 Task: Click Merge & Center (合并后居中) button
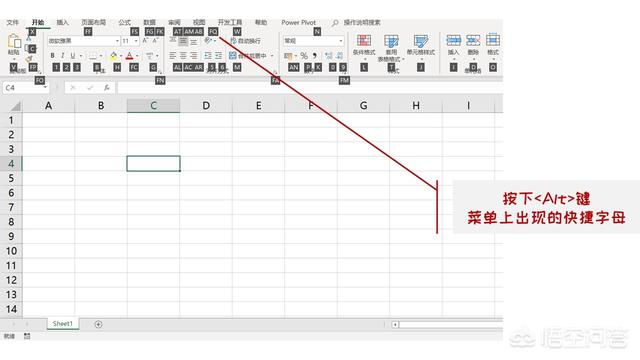pos(247,56)
